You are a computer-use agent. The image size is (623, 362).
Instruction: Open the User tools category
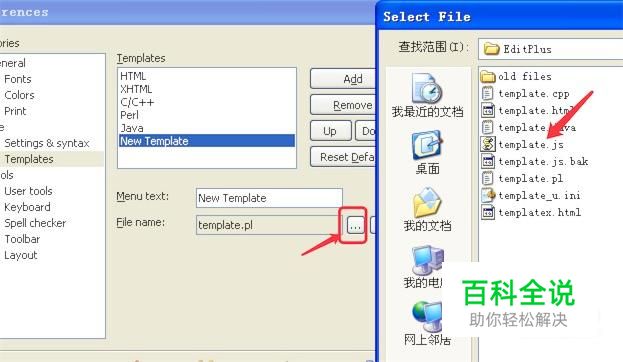(x=28, y=191)
